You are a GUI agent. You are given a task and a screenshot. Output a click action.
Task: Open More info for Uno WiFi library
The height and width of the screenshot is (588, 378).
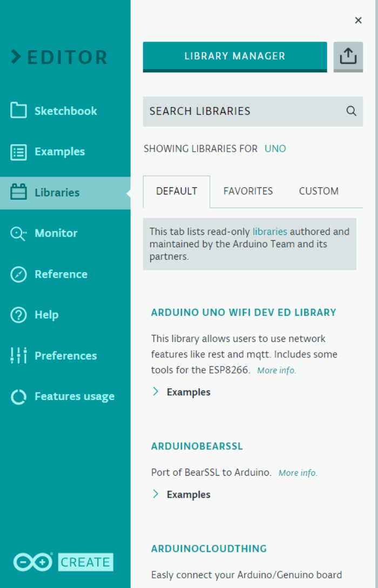(276, 370)
